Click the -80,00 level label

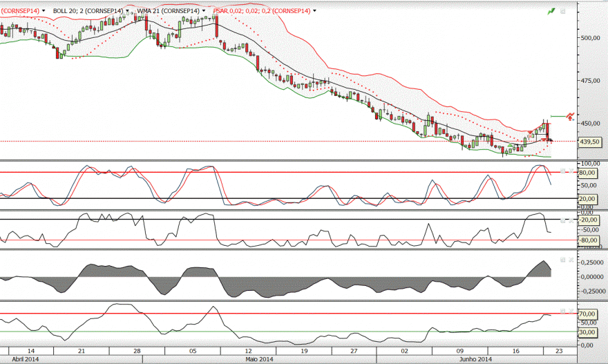(x=588, y=240)
